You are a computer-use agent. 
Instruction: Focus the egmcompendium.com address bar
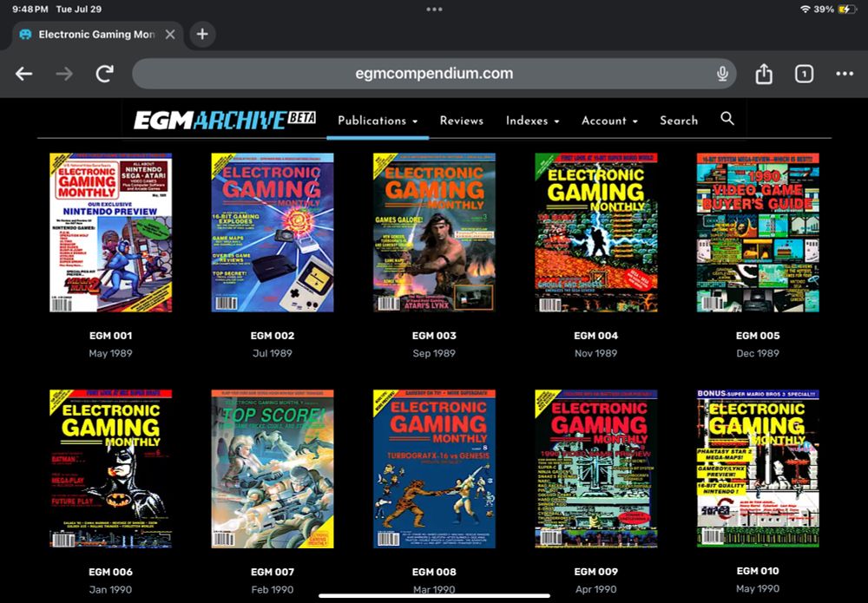[x=434, y=74]
